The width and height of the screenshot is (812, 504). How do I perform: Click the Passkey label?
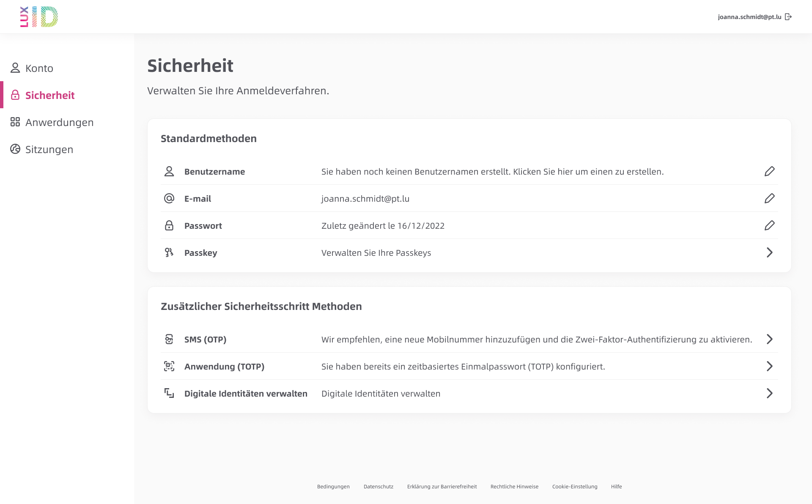coord(200,253)
